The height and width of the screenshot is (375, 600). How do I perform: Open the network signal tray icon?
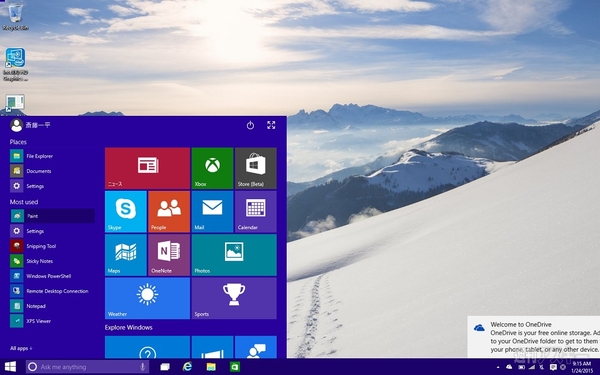tap(532, 367)
